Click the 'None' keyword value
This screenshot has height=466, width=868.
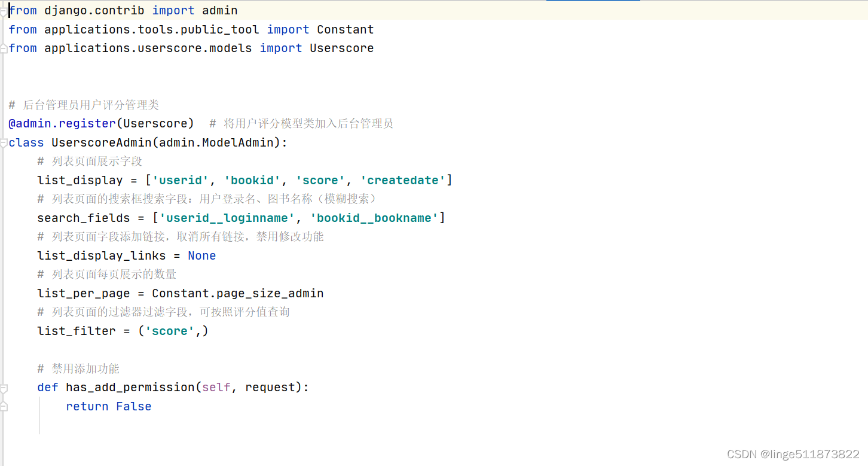click(201, 255)
